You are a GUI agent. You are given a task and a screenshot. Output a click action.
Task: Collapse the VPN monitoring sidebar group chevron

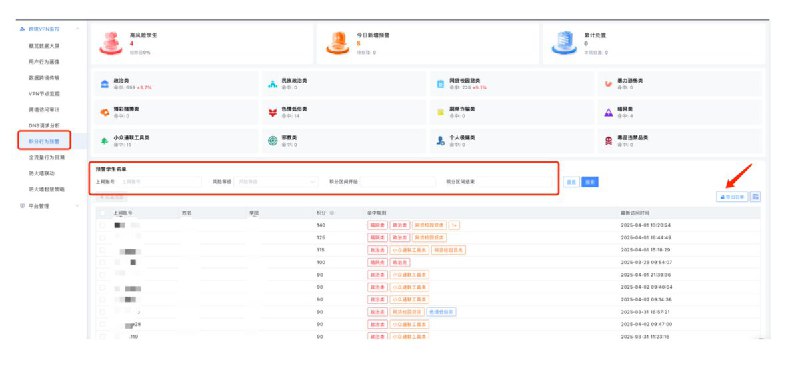78,29
